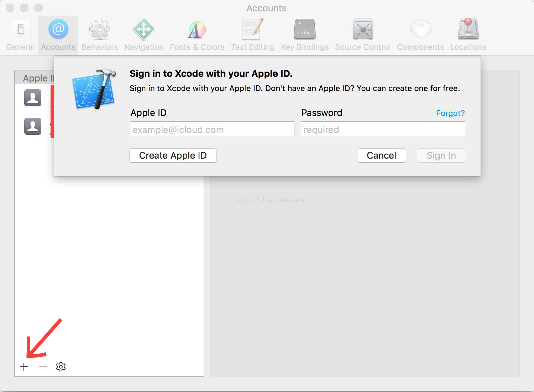The height and width of the screenshot is (392, 534).
Task: Click the bold sign-in dialog heading
Action: pyautogui.click(x=211, y=74)
